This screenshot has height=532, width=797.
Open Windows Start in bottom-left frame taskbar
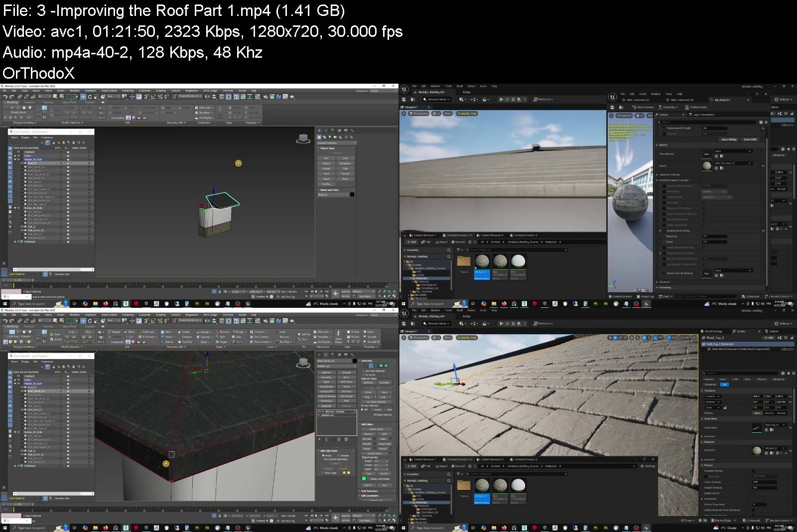(x=5, y=528)
